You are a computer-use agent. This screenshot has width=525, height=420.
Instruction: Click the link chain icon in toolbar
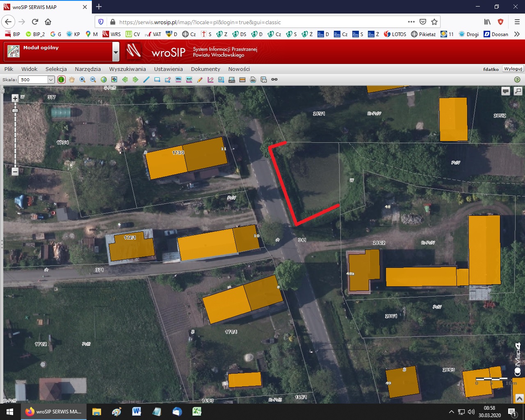point(274,80)
